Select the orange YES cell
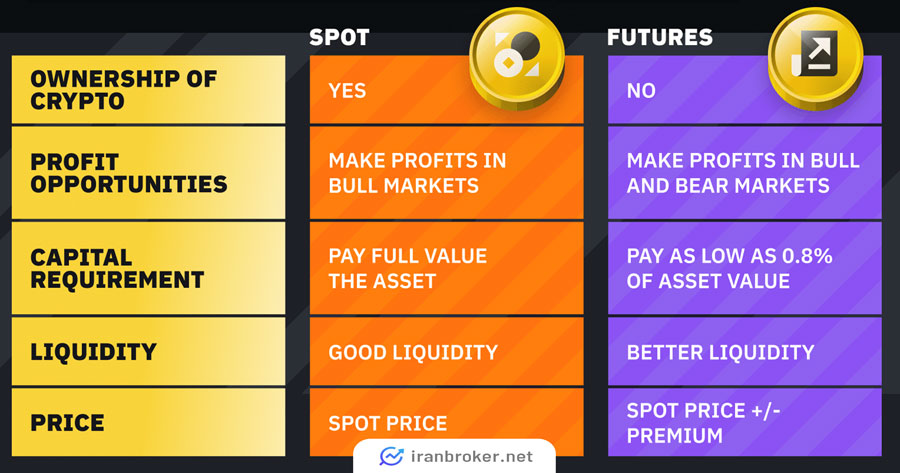The height and width of the screenshot is (473, 900). [x=447, y=90]
